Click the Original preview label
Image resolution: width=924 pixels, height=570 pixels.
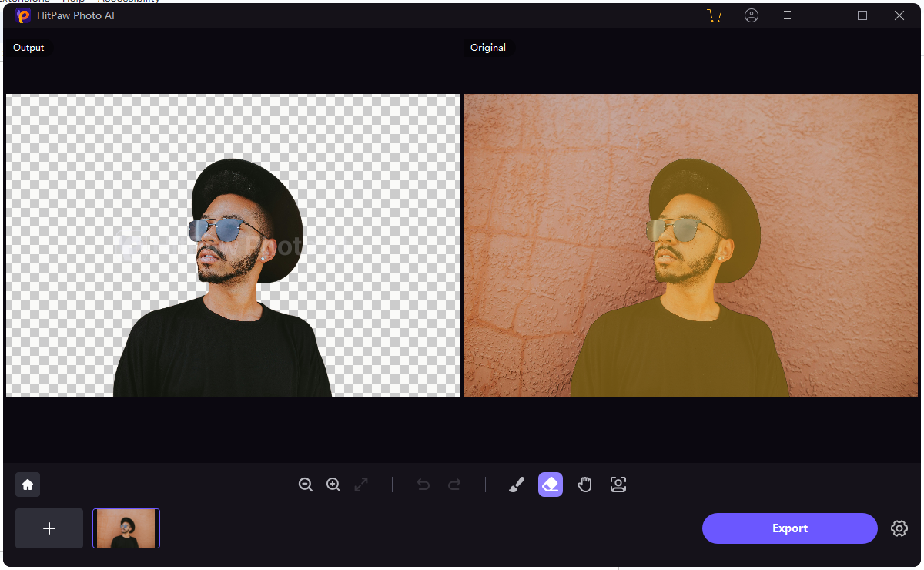(x=488, y=48)
